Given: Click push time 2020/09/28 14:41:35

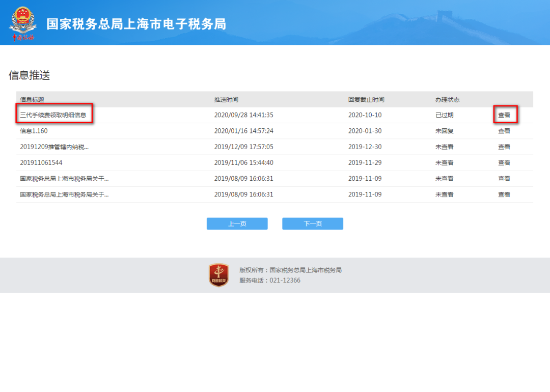Looking at the screenshot, I should click(x=244, y=115).
